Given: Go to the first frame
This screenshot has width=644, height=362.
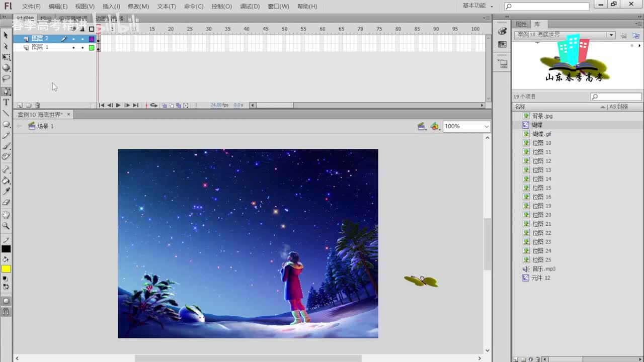Looking at the screenshot, I should (102, 106).
